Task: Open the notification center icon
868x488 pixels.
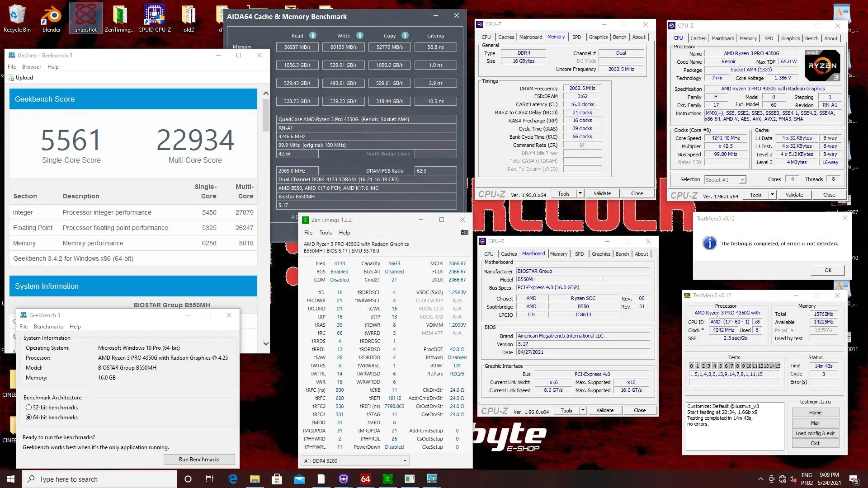Action: (x=854, y=479)
